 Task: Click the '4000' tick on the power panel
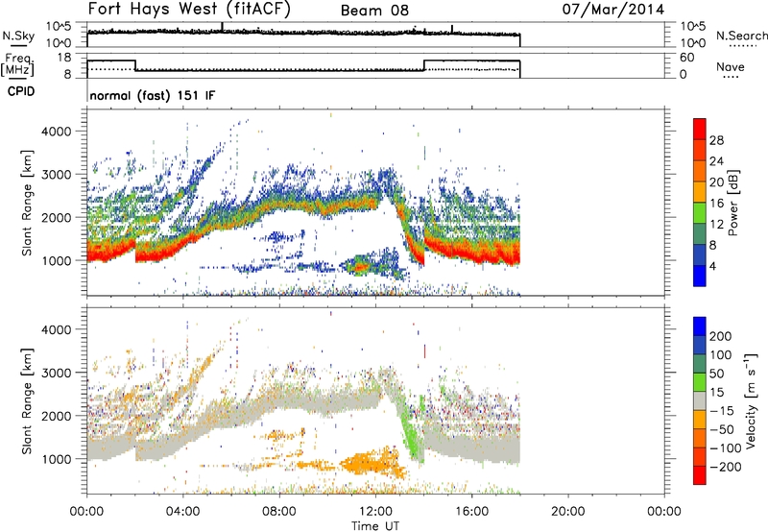pyautogui.click(x=57, y=132)
